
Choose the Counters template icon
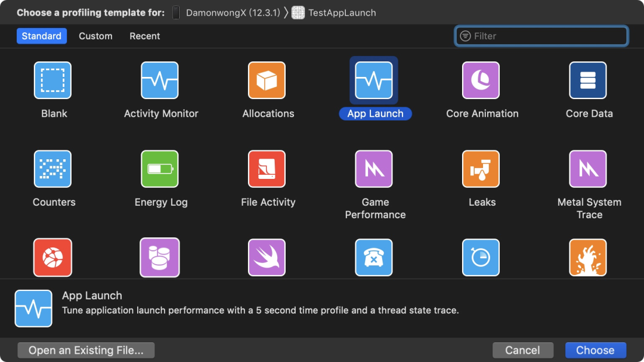click(x=52, y=169)
